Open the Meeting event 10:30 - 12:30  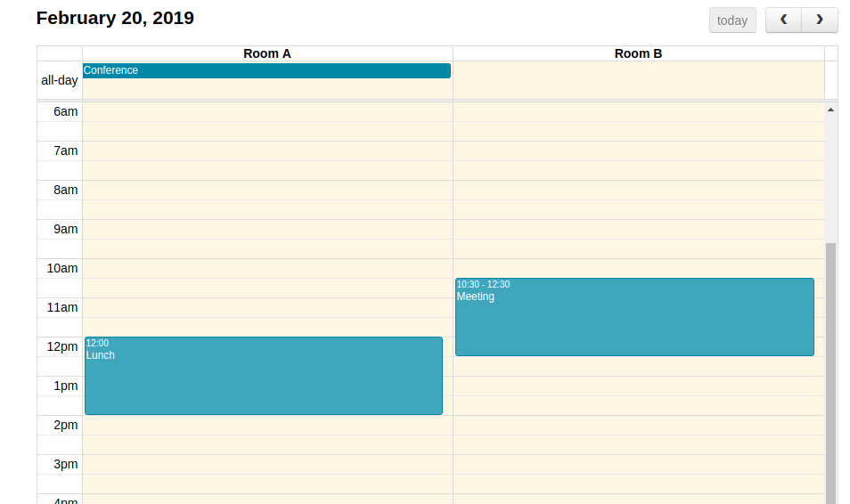point(634,317)
